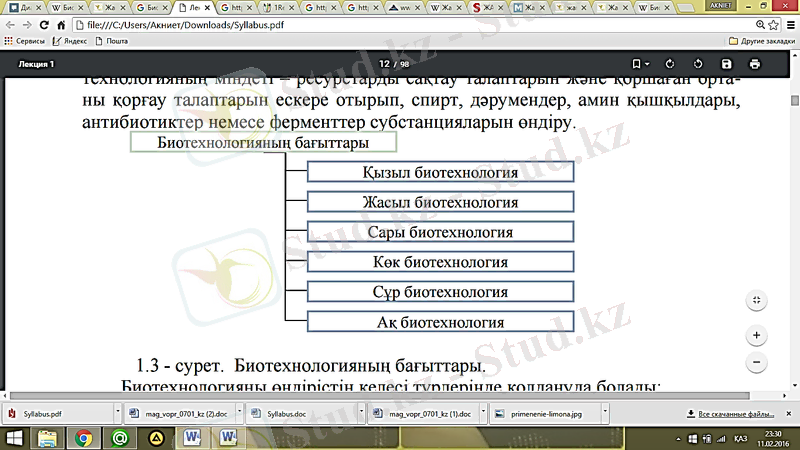Open Google Chrome from taskbar
The height and width of the screenshot is (450, 800).
click(x=83, y=438)
